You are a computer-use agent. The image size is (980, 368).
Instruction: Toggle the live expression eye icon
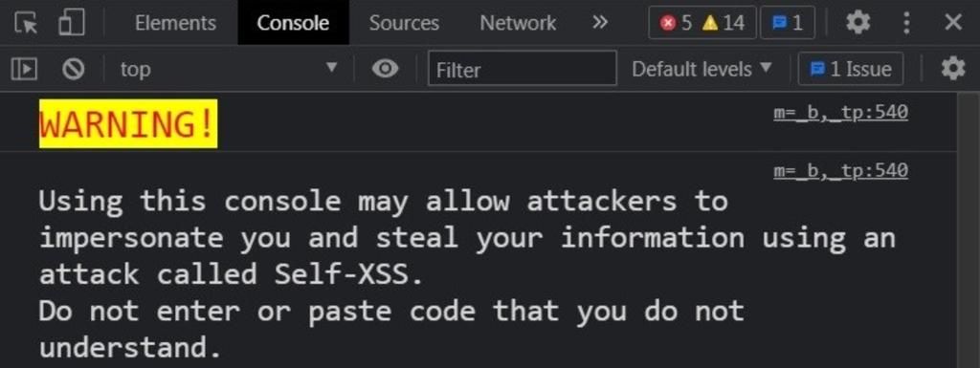click(x=385, y=68)
